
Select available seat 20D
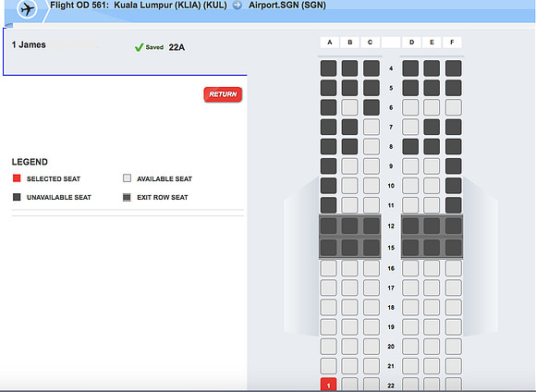[x=410, y=346]
